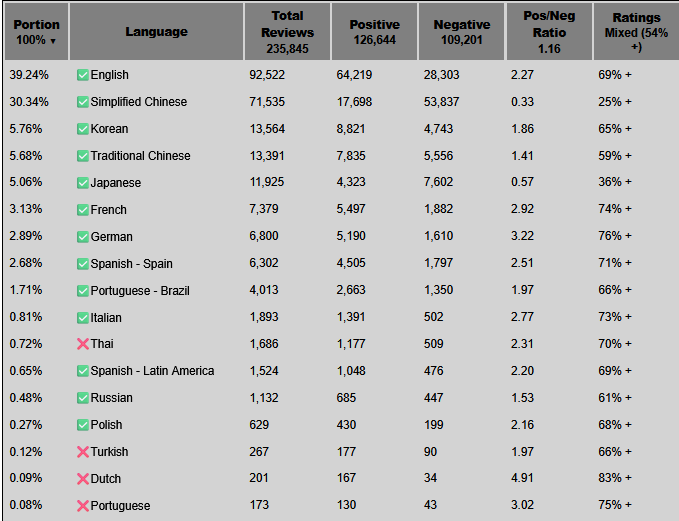Select the German language name
This screenshot has height=521, width=679.
coord(112,236)
